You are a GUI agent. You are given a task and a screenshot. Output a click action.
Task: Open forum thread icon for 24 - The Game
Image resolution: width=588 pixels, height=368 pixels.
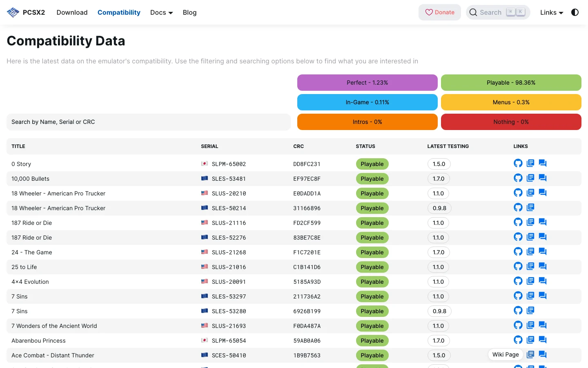pyautogui.click(x=543, y=251)
